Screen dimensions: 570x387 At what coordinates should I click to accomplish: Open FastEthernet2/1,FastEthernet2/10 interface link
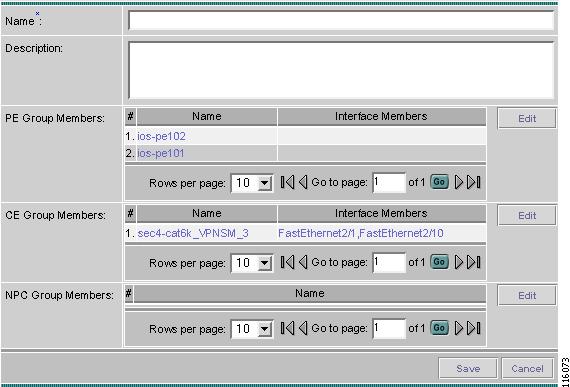pyautogui.click(x=361, y=233)
